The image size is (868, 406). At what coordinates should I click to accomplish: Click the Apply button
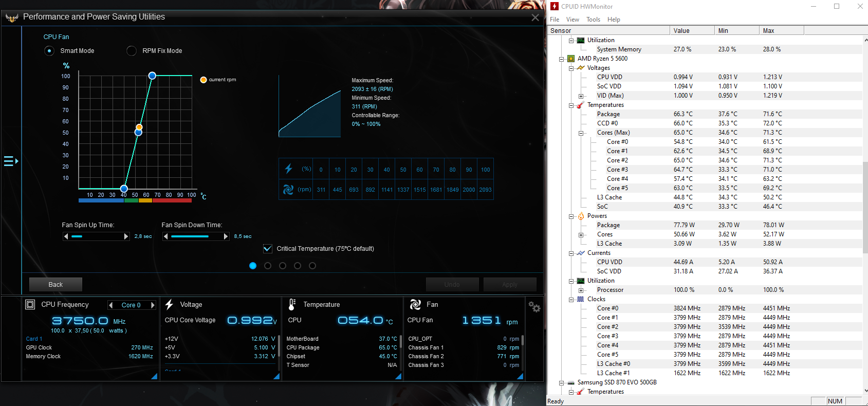pyautogui.click(x=510, y=284)
